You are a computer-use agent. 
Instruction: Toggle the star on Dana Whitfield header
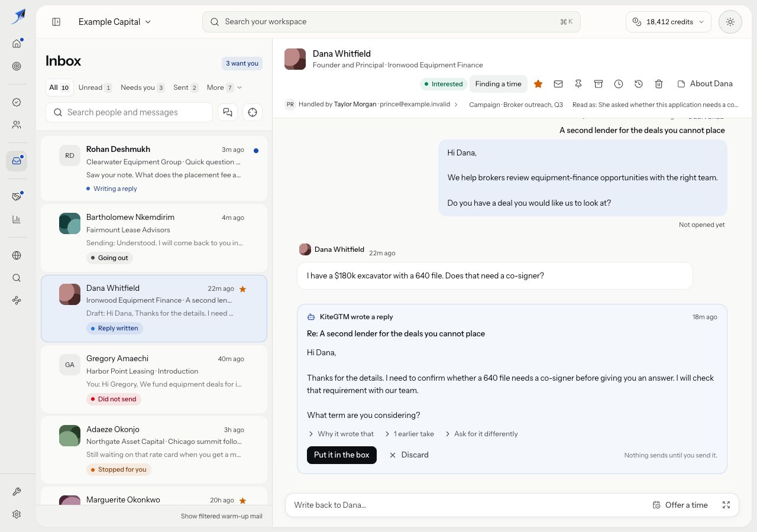click(x=538, y=84)
